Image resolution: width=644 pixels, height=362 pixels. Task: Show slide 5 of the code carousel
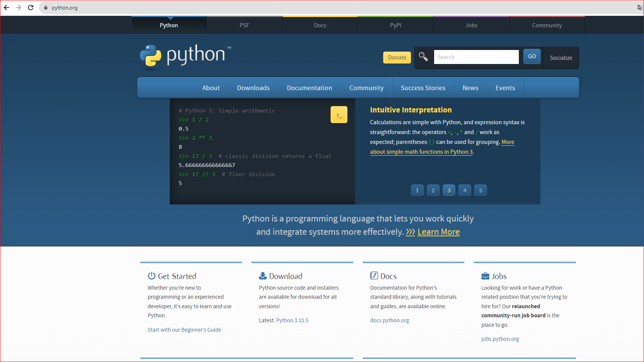[481, 190]
